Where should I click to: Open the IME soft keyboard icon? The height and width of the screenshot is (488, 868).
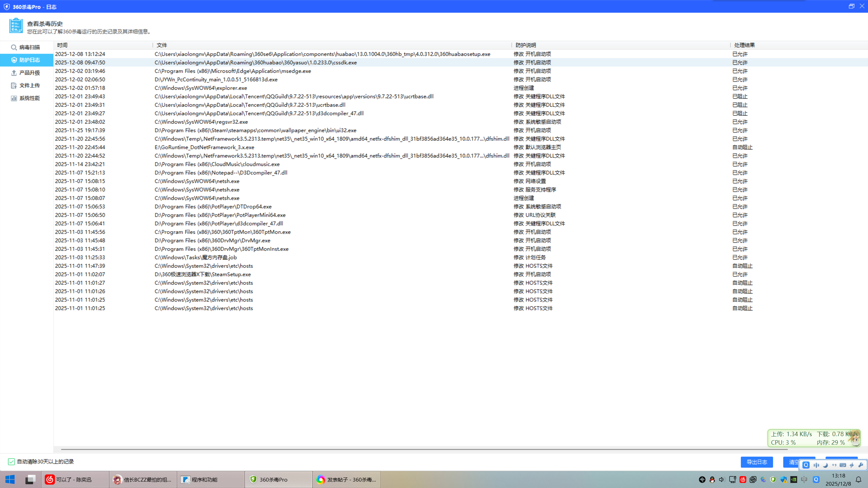pos(843,465)
